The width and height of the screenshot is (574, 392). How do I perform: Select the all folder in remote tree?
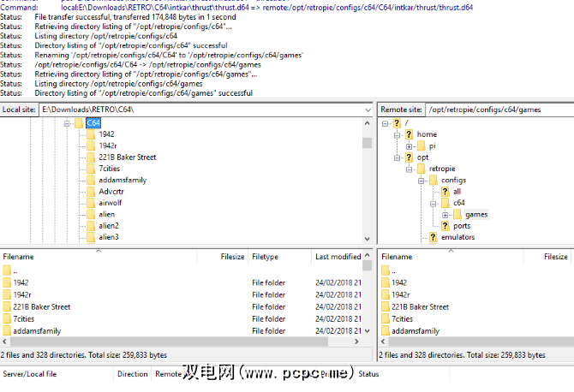(x=457, y=191)
